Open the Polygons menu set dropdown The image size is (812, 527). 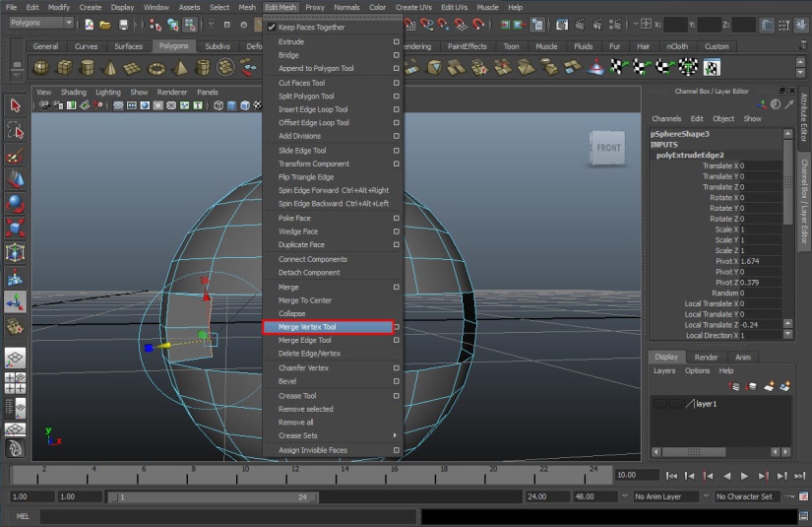click(40, 23)
